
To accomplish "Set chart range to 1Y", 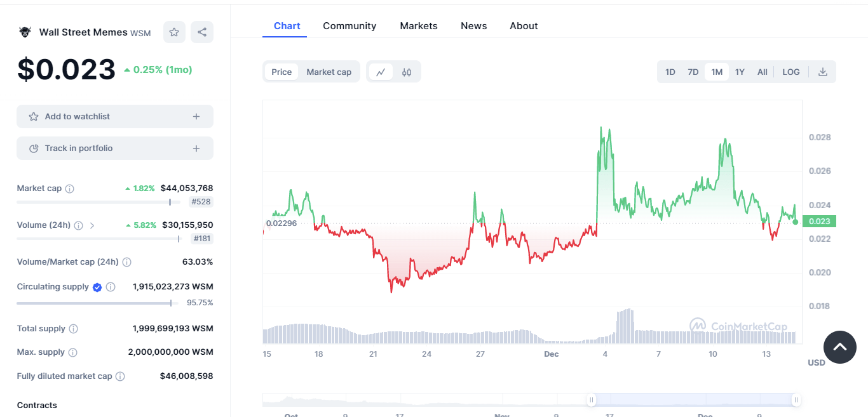I will click(740, 72).
